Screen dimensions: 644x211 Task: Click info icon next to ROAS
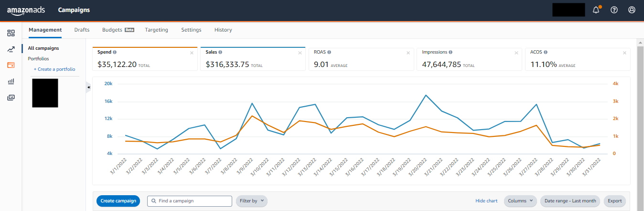point(330,52)
